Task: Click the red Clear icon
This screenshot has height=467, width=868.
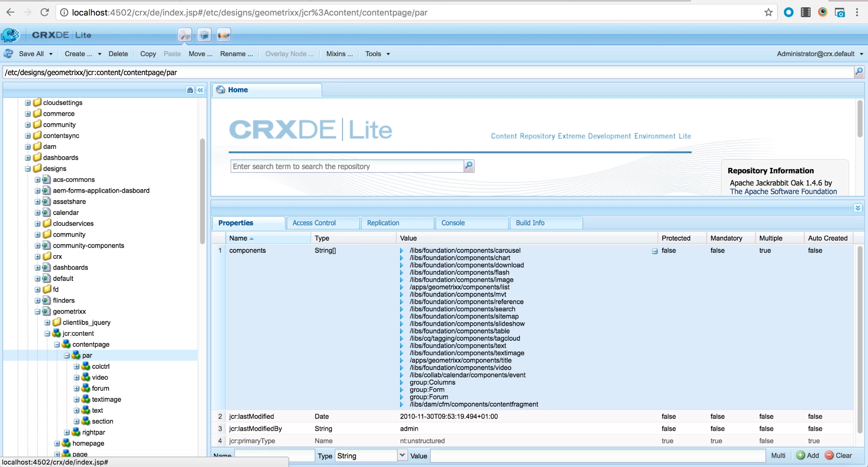Action: (x=830, y=455)
